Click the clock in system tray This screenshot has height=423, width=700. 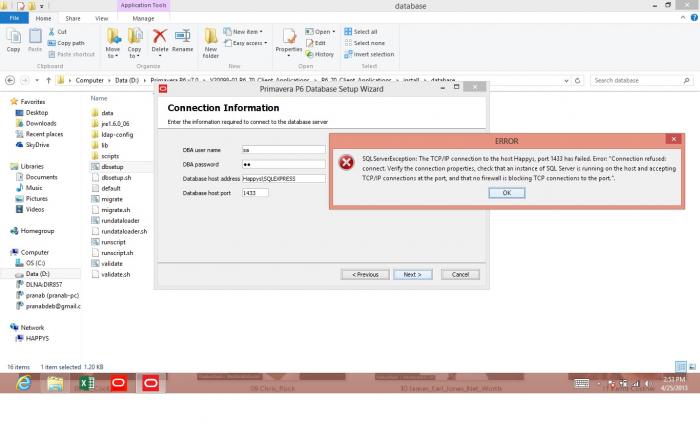click(674, 384)
